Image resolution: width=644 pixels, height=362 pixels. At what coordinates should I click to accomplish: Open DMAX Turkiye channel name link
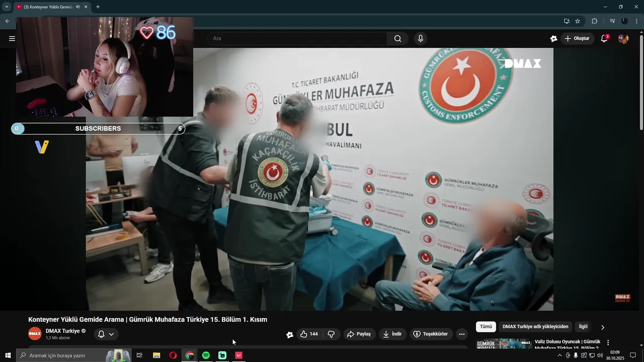click(62, 331)
